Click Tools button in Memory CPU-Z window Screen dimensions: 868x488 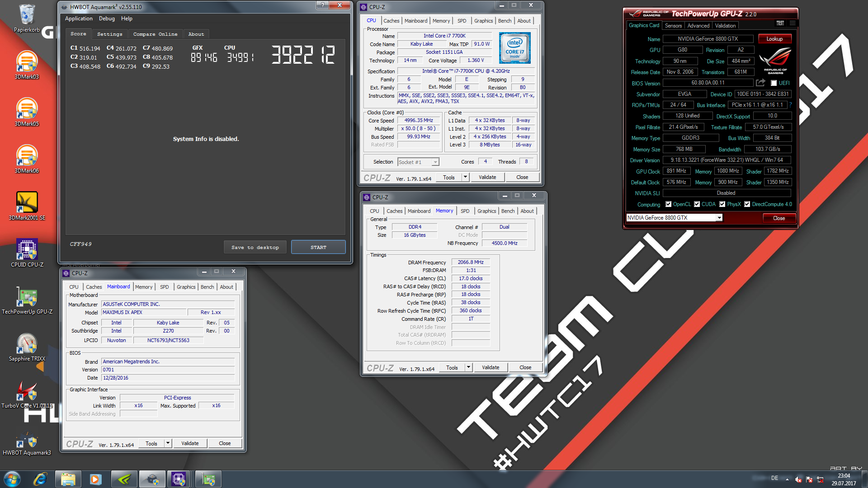[452, 367]
